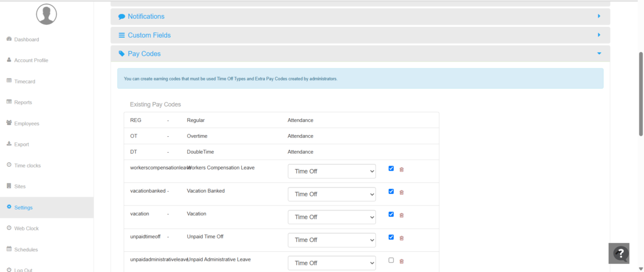Viewport: 644px width, 272px height.
Task: Delete the Vacation pay code with trash icon
Action: coord(401,215)
